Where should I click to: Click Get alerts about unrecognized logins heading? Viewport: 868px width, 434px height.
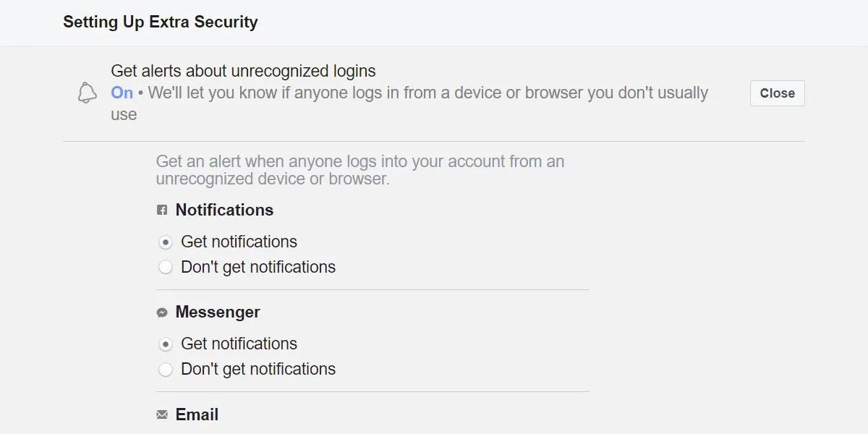243,71
